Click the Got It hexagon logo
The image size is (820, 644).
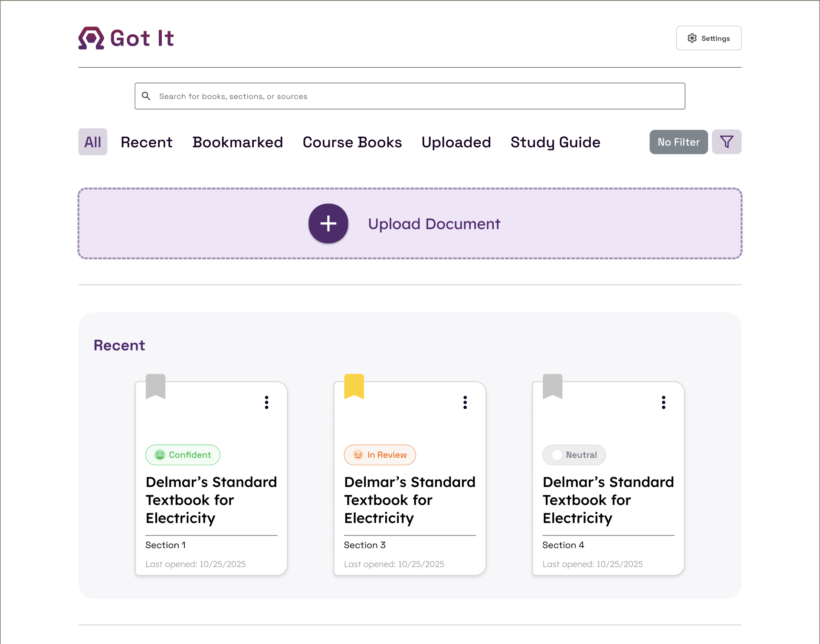point(91,38)
